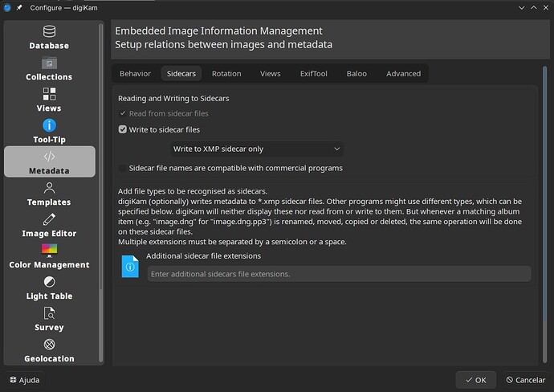Open the Database settings page
Viewport: 554px width, 392px height.
tap(49, 37)
